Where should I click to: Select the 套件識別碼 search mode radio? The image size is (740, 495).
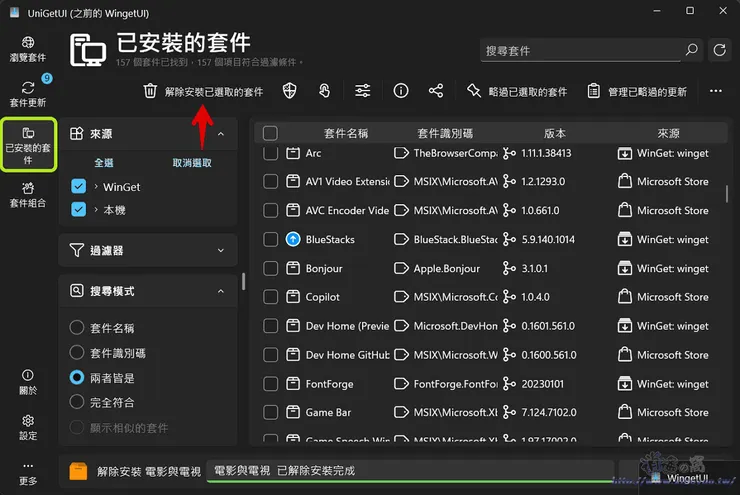click(x=76, y=352)
